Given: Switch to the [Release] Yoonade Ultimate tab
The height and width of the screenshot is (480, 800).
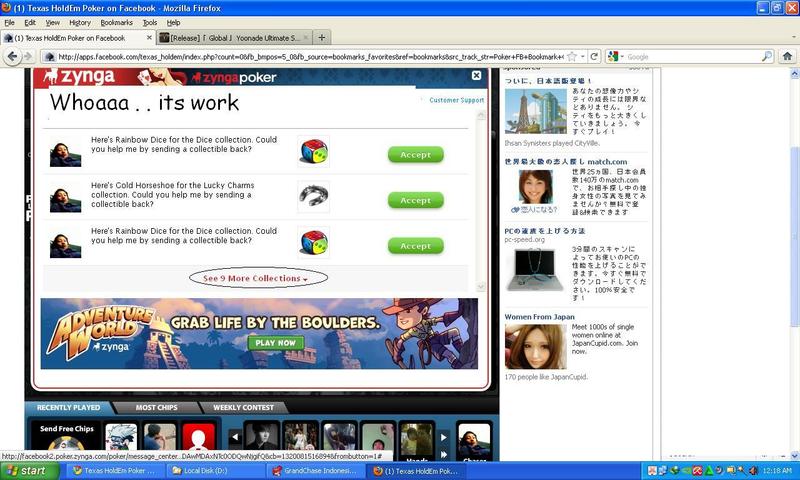Looking at the screenshot, I should pyautogui.click(x=234, y=38).
